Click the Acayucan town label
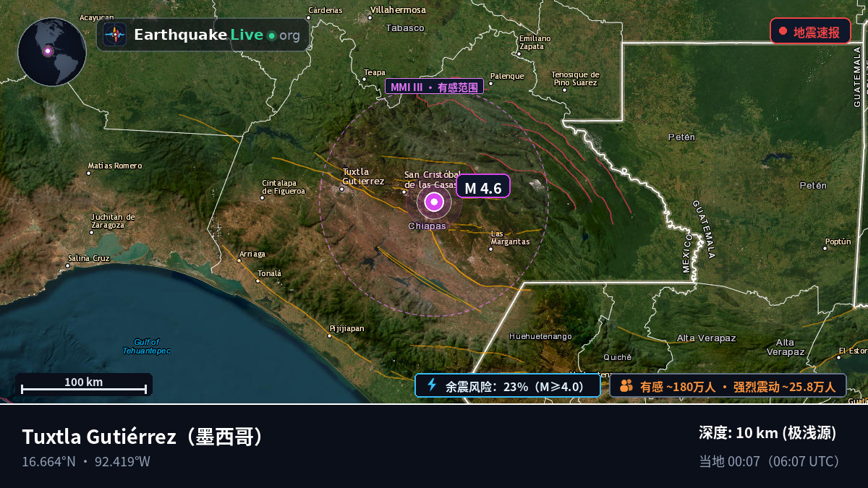The height and width of the screenshot is (488, 868). [96, 17]
